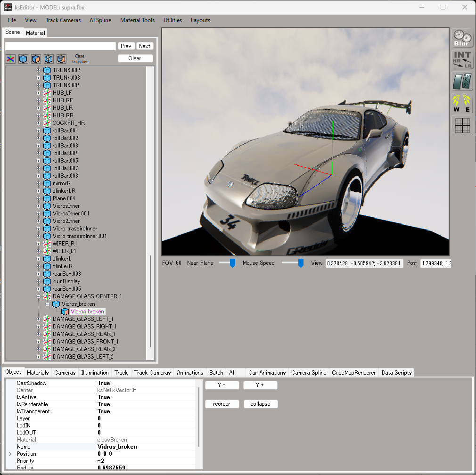Toggle the blue skinned-mesh S cube filter
Viewport: 476px width, 475px height.
pyautogui.click(x=49, y=59)
